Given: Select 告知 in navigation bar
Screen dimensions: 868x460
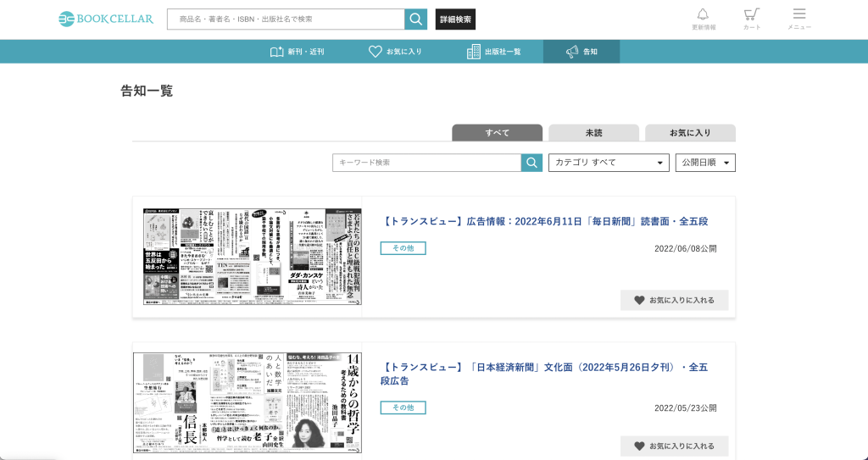Looking at the screenshot, I should coord(581,52).
